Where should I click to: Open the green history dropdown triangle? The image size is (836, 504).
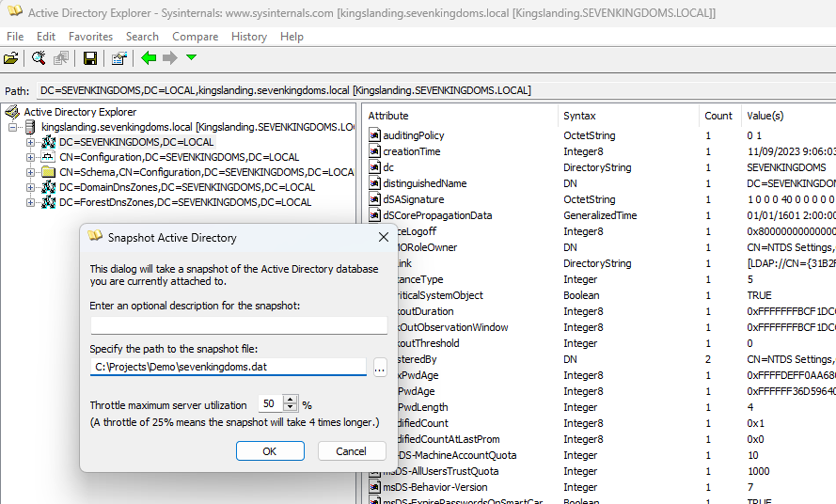[x=192, y=57]
